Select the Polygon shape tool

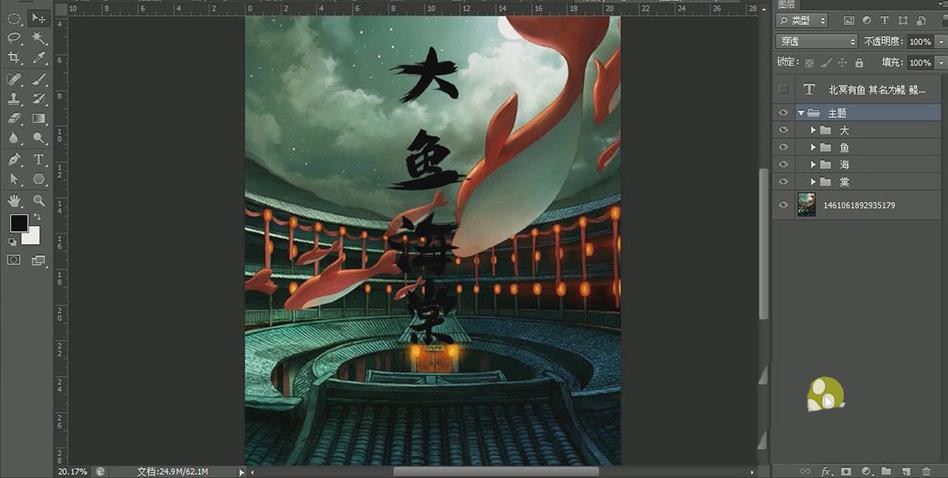click(39, 179)
